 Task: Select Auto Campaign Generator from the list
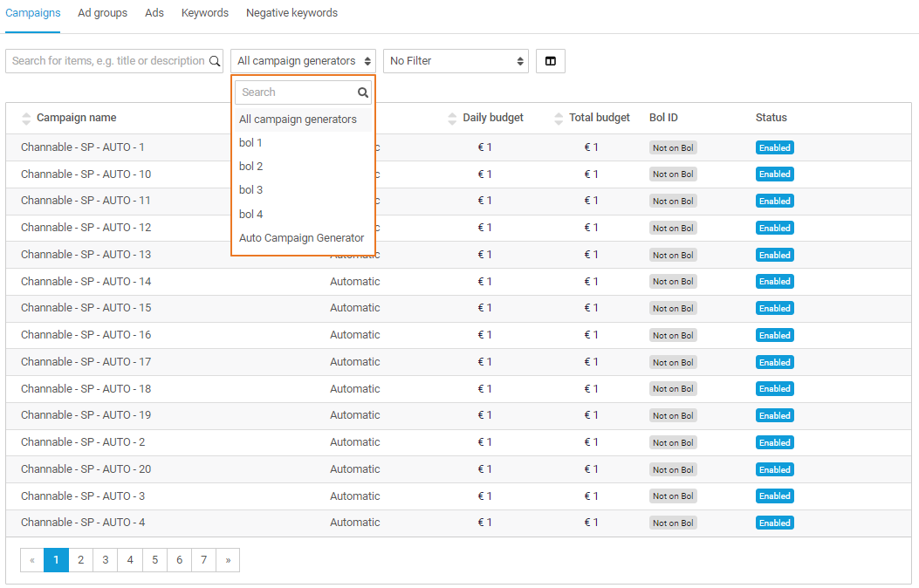[301, 238]
